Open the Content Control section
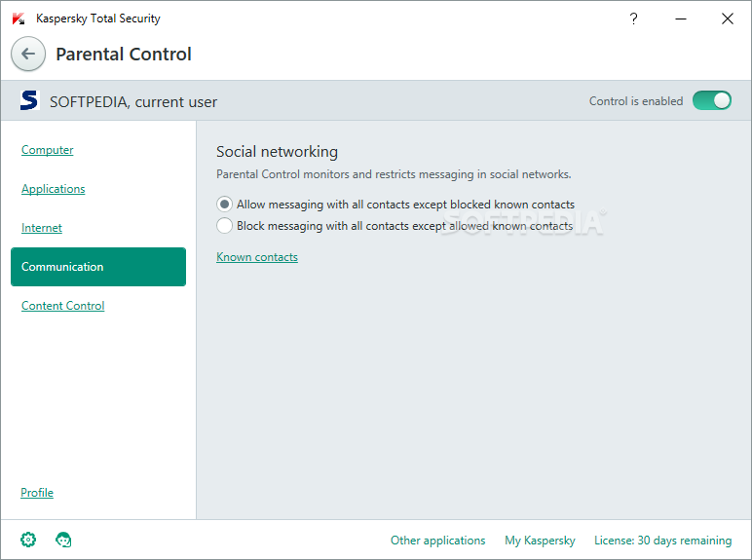Screen dimensions: 752x560 (x=62, y=306)
